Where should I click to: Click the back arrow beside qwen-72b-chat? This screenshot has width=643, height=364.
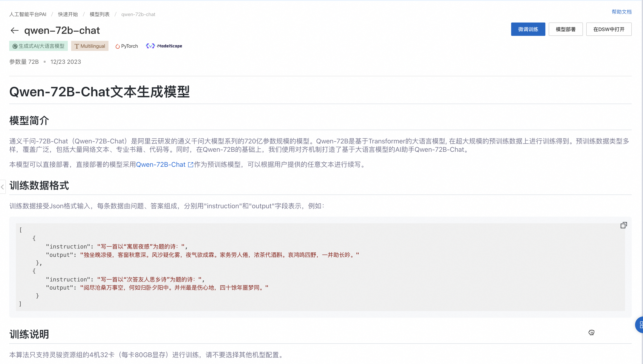(x=15, y=30)
